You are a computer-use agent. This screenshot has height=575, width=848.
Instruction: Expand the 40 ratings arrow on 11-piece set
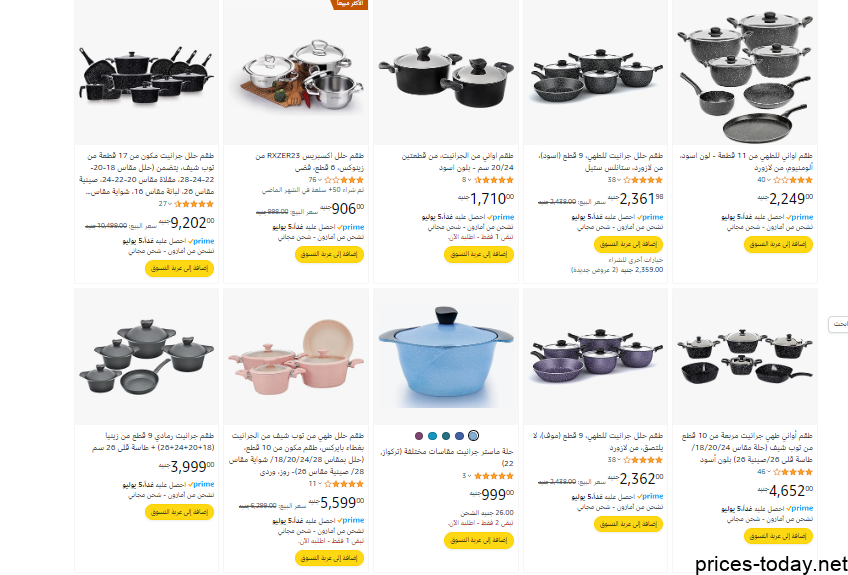coord(769,180)
